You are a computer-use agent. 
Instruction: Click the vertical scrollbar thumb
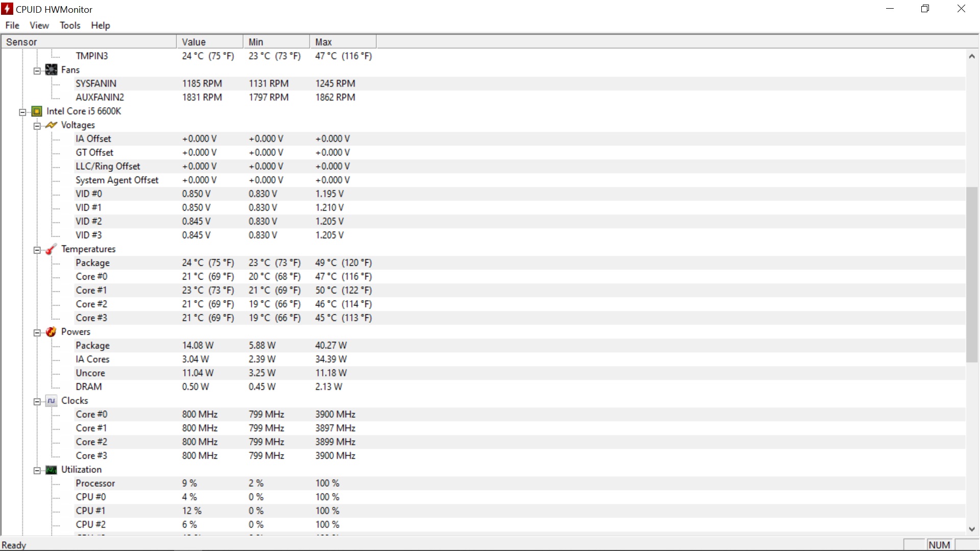click(972, 274)
